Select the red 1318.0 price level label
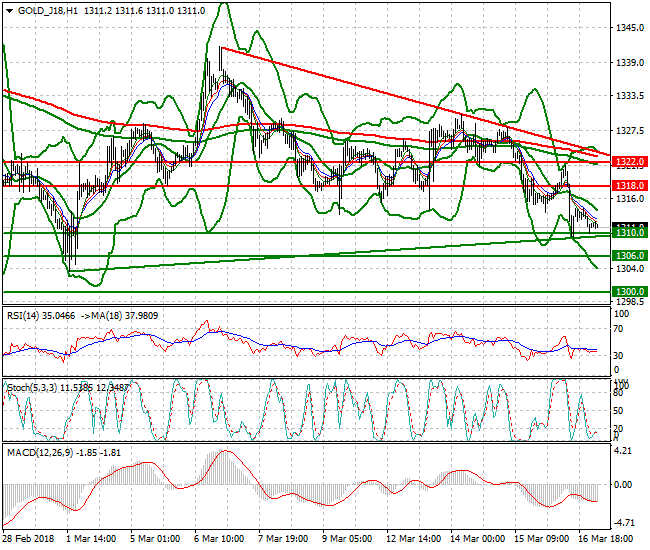This screenshot has width=650, height=550. point(630,186)
